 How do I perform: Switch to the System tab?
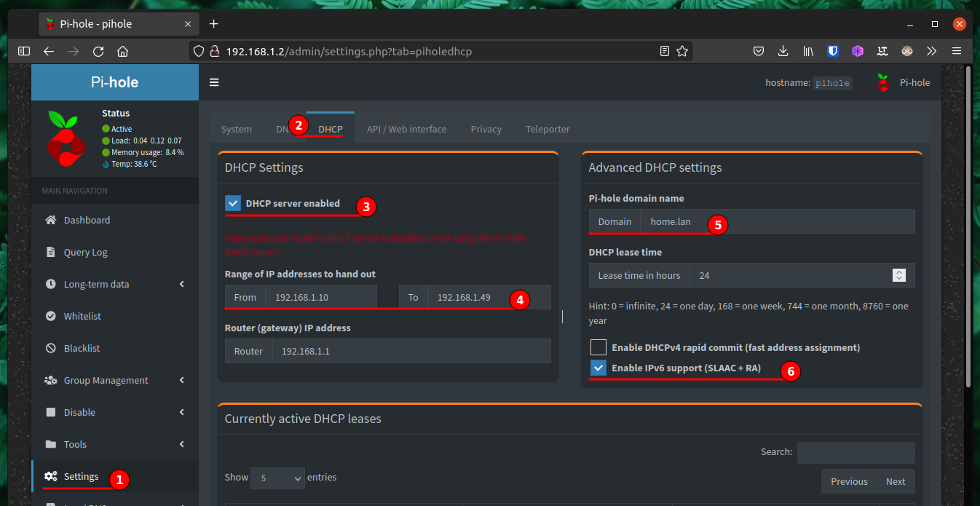click(x=236, y=129)
